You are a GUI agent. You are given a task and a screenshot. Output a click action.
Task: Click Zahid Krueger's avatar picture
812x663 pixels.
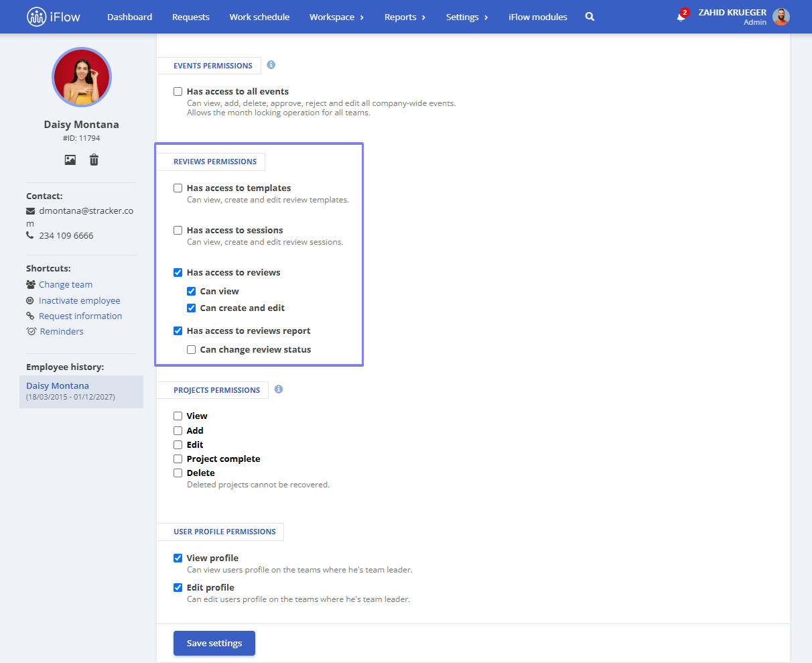click(781, 17)
